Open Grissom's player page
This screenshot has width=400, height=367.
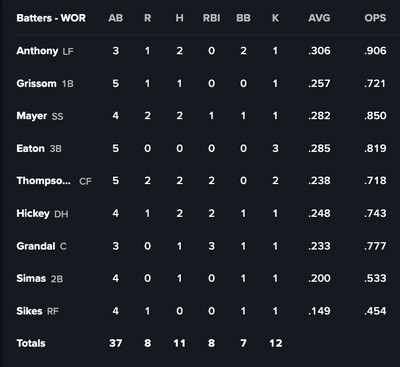36,83
